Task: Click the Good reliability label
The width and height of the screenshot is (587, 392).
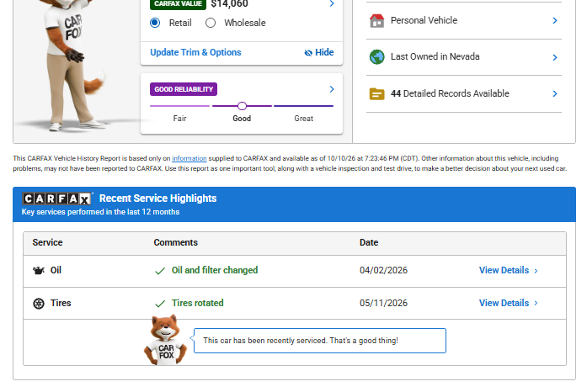Action: [242, 119]
